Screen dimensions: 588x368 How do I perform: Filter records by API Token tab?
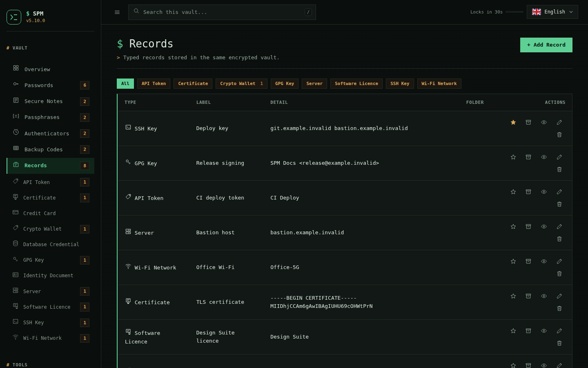point(154,83)
